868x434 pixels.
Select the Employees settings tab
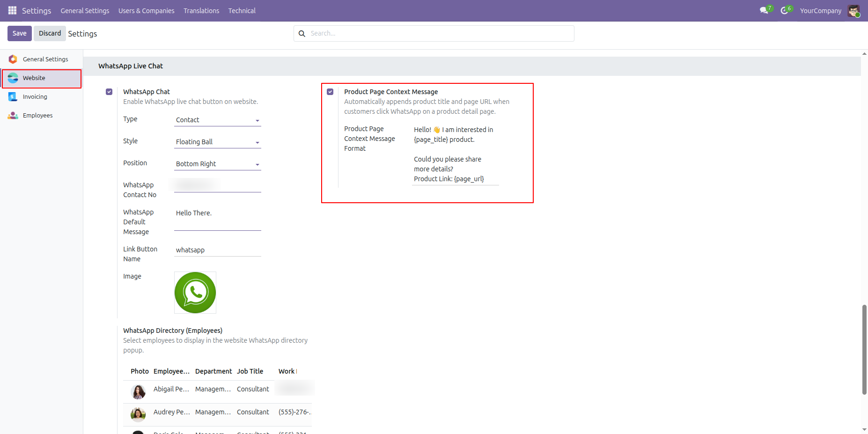coord(42,116)
